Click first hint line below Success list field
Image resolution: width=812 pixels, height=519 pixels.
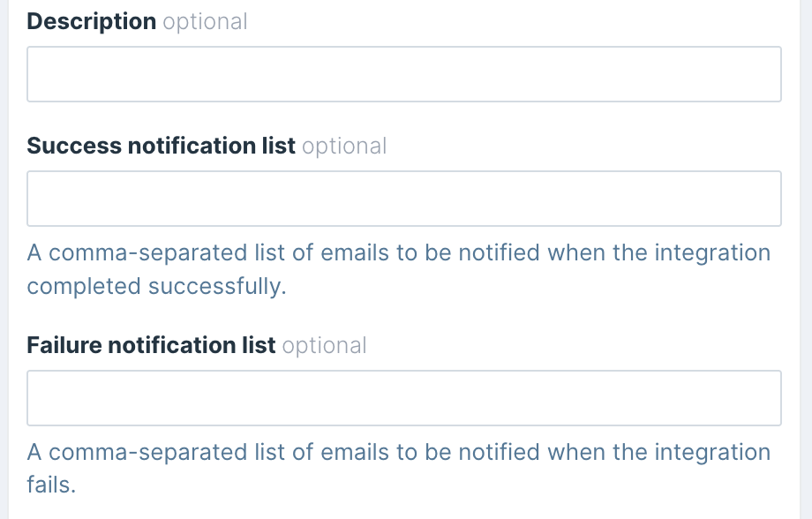pos(398,253)
